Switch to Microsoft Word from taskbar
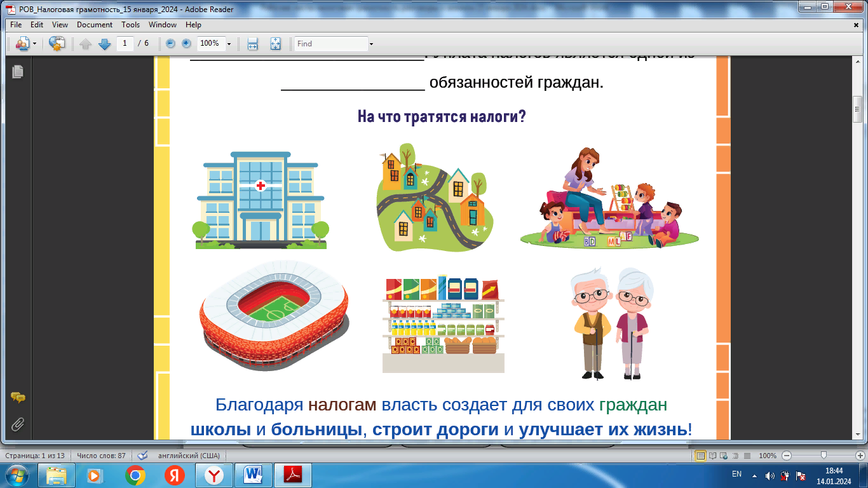The width and height of the screenshot is (868, 488). tap(254, 475)
